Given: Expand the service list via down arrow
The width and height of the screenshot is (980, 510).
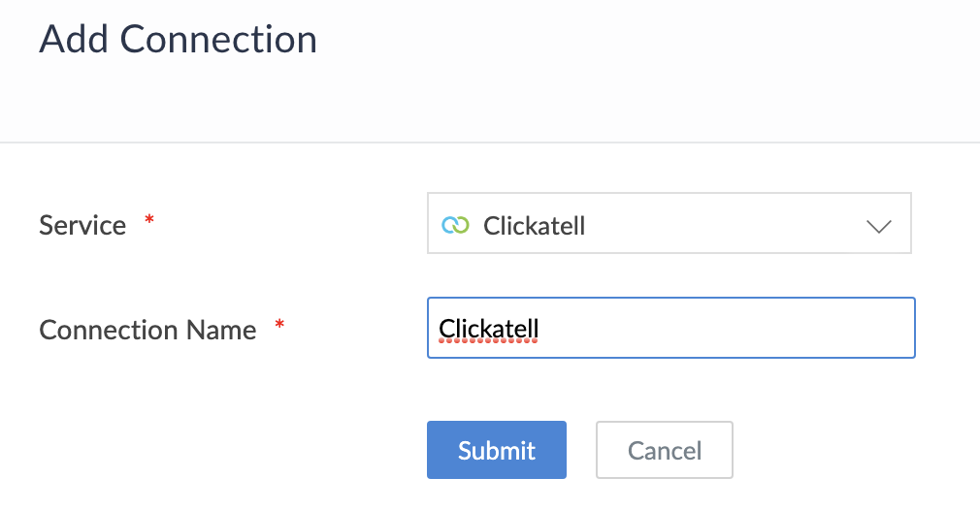Looking at the screenshot, I should pos(879,227).
